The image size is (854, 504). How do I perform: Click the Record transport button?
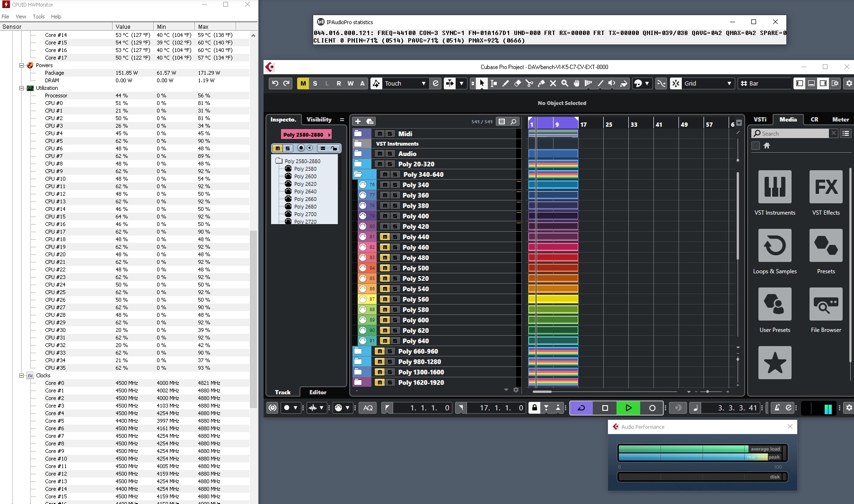pos(652,408)
